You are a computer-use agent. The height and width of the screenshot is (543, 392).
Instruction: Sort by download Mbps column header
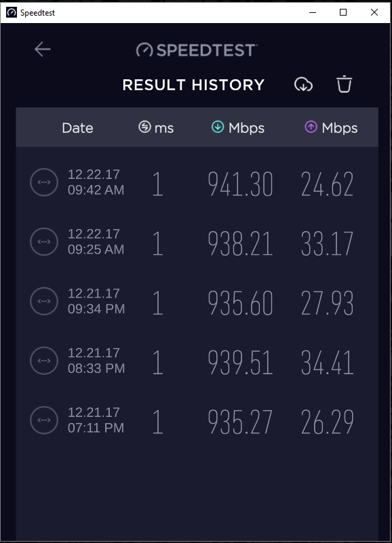click(x=238, y=128)
